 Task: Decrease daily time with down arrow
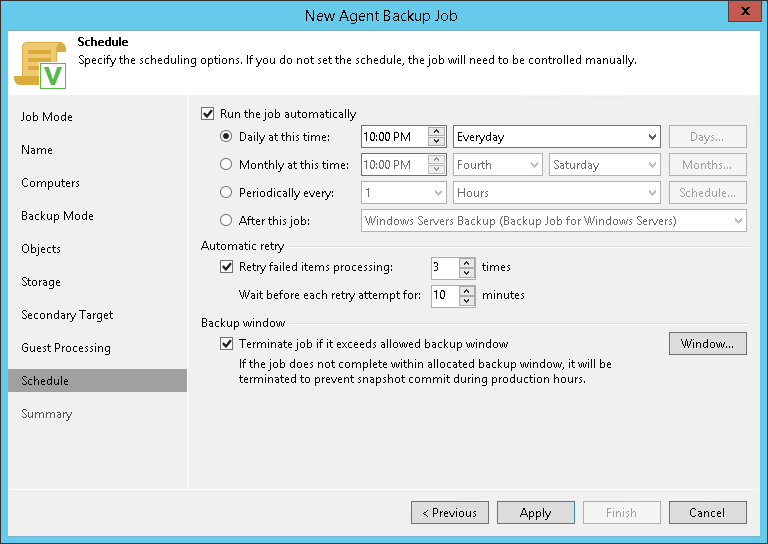coord(436,142)
